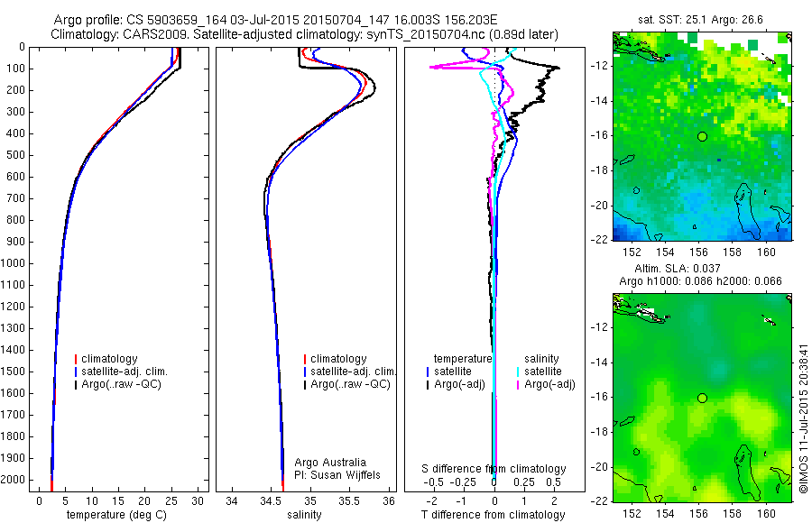Click the 'Altim. SLA: 0.037' title
The image size is (812, 523).
coord(678,268)
